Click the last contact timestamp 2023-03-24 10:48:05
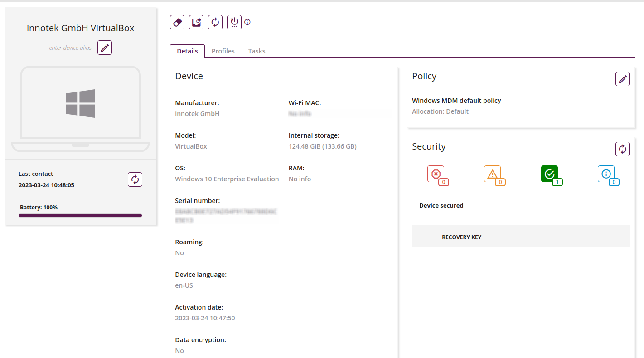The height and width of the screenshot is (358, 644). (x=46, y=185)
